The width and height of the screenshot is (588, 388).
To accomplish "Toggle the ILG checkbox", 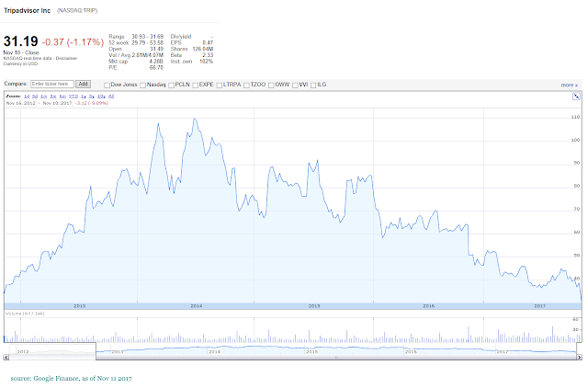I will point(313,86).
